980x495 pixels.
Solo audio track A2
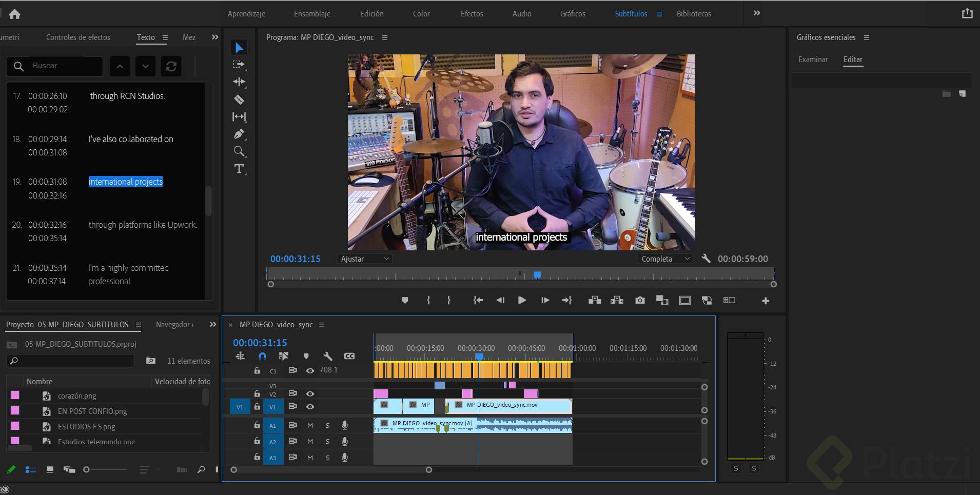[x=327, y=442]
